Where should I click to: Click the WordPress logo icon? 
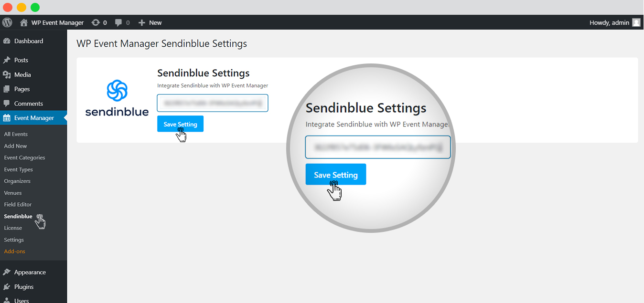click(x=7, y=22)
